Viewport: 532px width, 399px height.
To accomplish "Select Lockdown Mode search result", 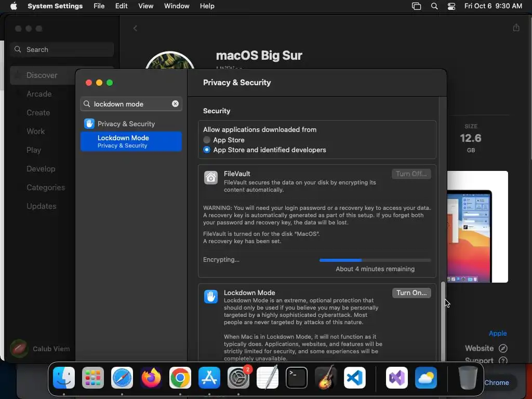I will click(131, 141).
